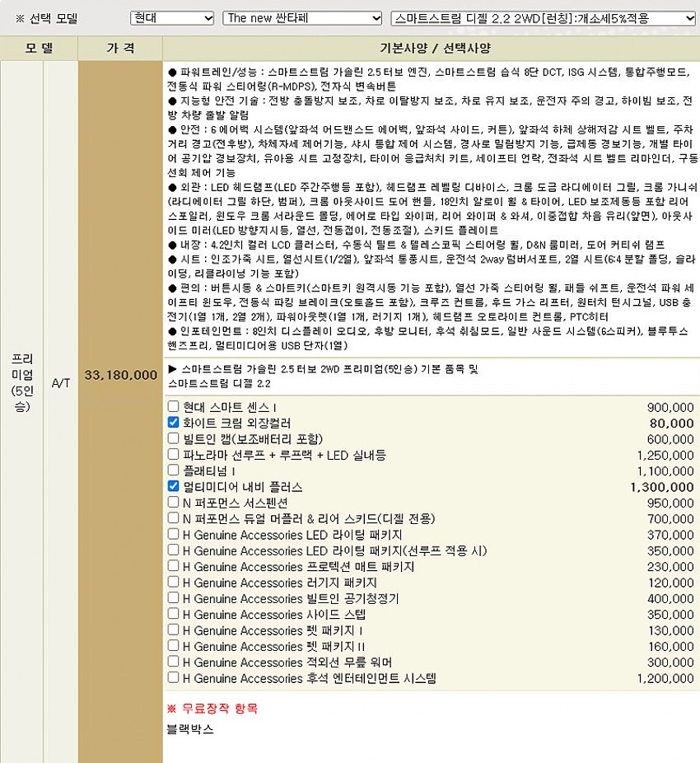Check H Genuine Accessories 펫 패키지 II
This screenshot has height=763, width=700.
[173, 646]
